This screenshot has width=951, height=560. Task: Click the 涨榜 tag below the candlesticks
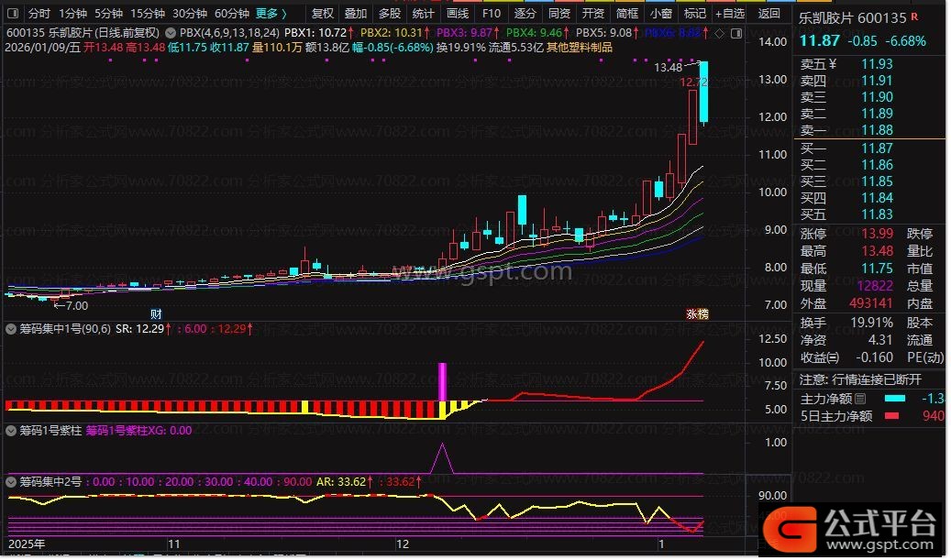tap(697, 313)
